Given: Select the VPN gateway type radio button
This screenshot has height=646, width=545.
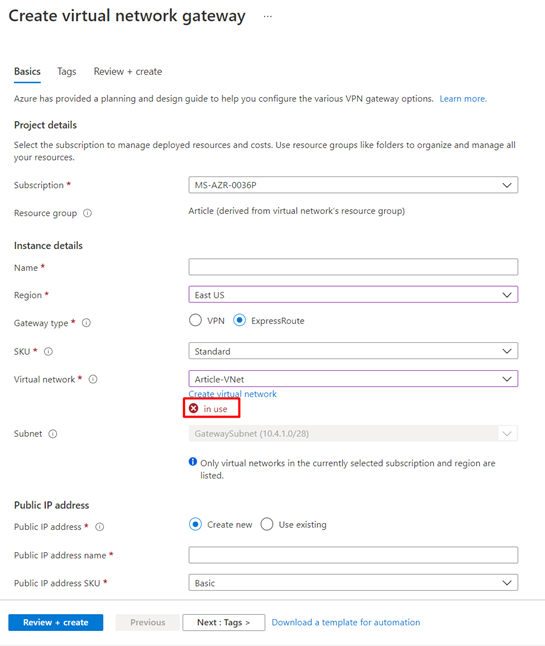Looking at the screenshot, I should (195, 320).
